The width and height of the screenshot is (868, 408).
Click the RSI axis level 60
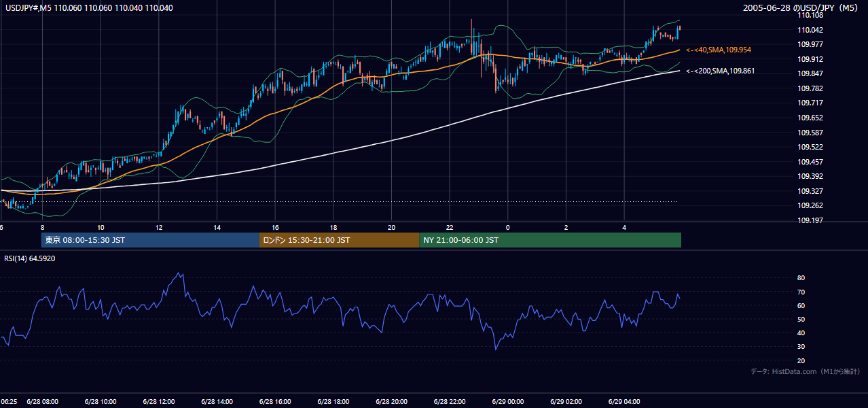pos(801,305)
